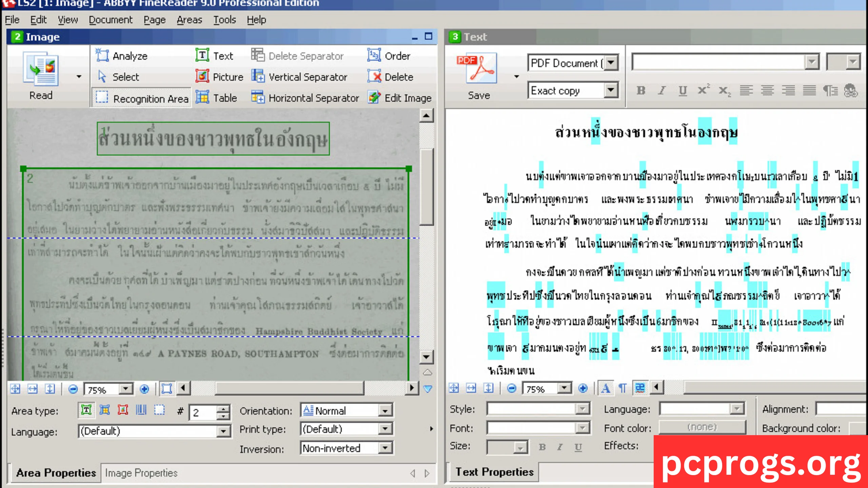
Task: Activate the Recognition Area tool
Action: (x=142, y=98)
